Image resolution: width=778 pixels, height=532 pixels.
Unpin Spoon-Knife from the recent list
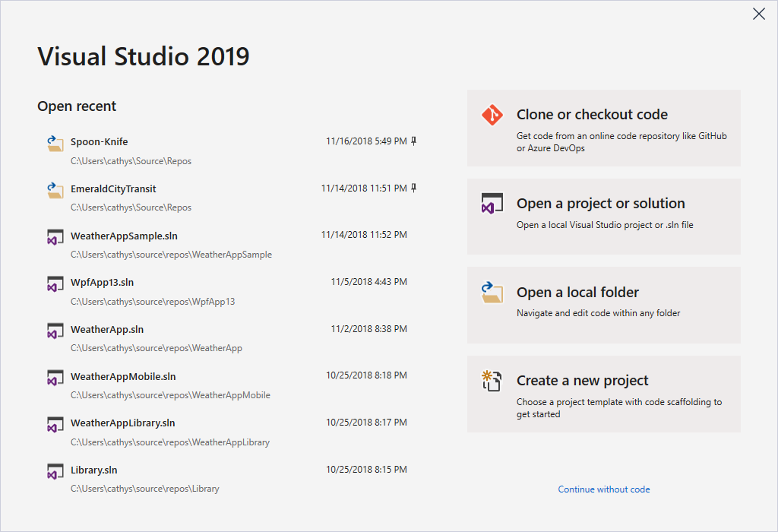pyautogui.click(x=413, y=141)
